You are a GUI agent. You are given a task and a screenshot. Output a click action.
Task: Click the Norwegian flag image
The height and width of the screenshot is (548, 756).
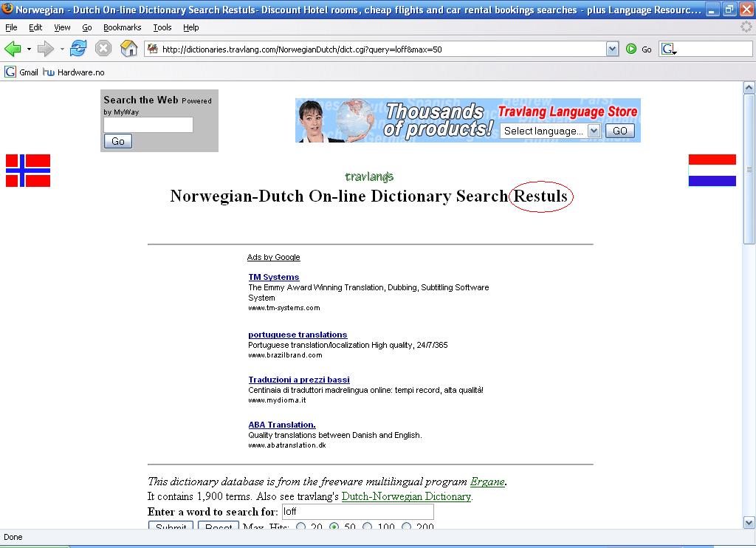[x=28, y=171]
